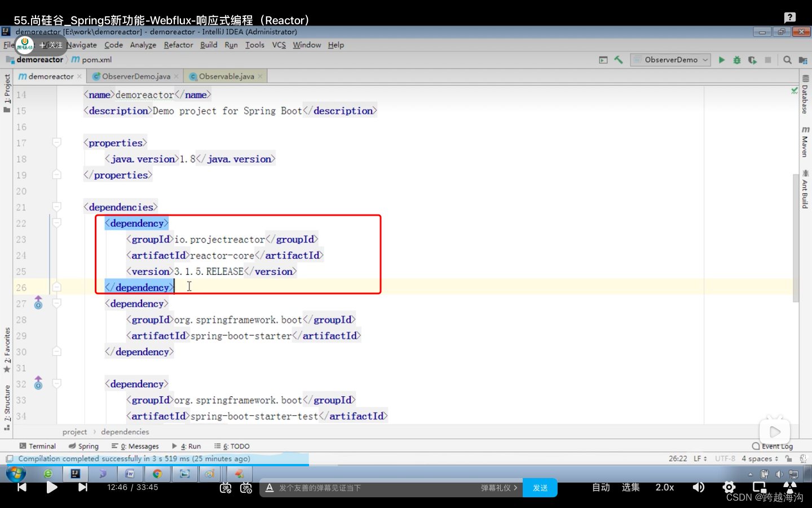Image resolution: width=812 pixels, height=508 pixels.
Task: Open Chrome from the Windows taskbar
Action: 157,474
